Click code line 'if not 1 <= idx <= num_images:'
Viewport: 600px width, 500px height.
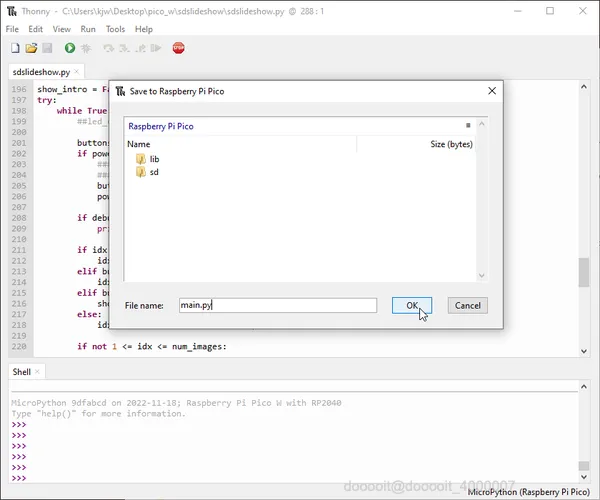[152, 346]
